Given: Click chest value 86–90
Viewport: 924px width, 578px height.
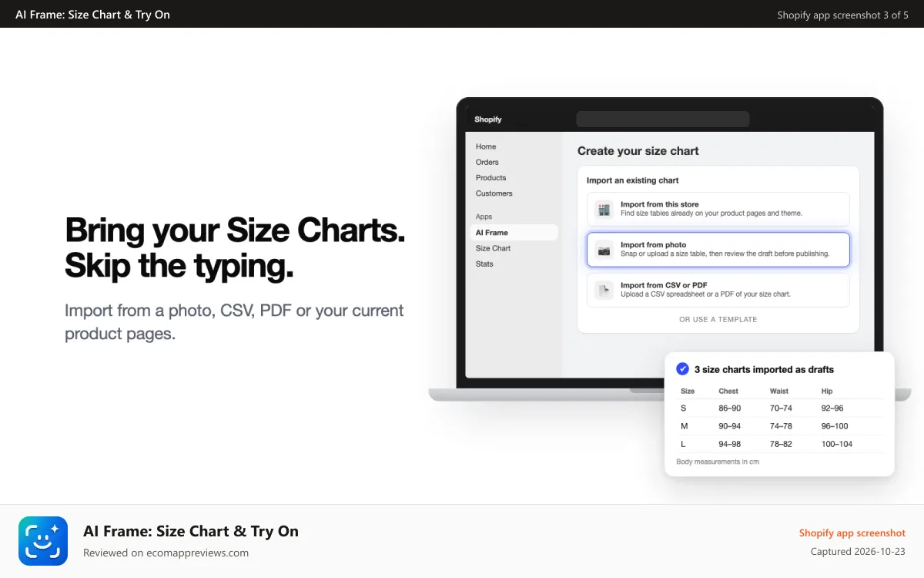Looking at the screenshot, I should click(730, 408).
